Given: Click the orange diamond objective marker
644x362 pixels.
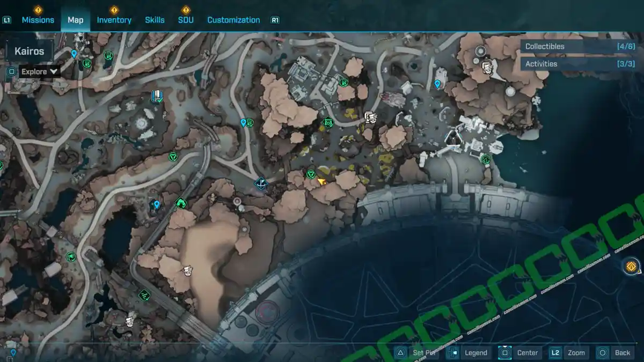Looking at the screenshot, I should [631, 266].
